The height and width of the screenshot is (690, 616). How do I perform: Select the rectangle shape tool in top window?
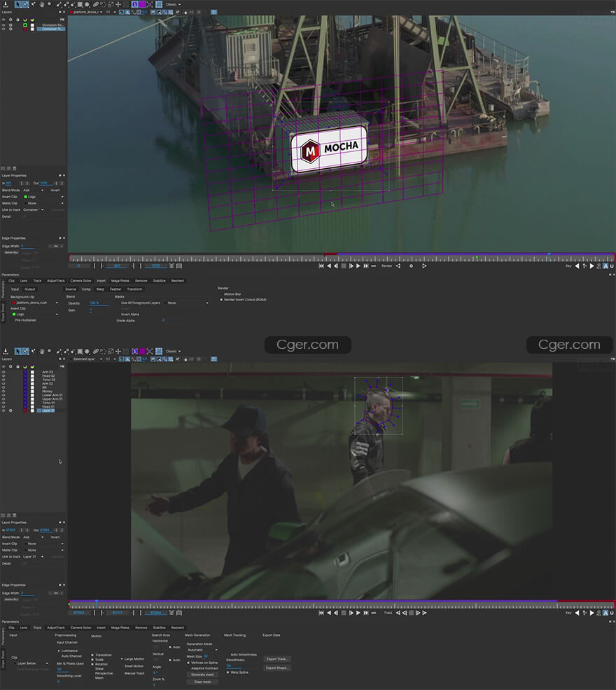click(80, 4)
